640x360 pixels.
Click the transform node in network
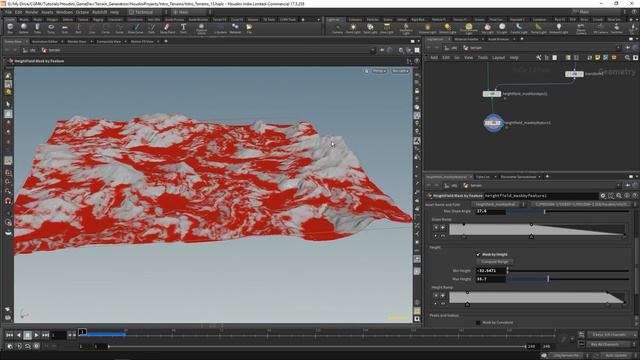tap(574, 74)
